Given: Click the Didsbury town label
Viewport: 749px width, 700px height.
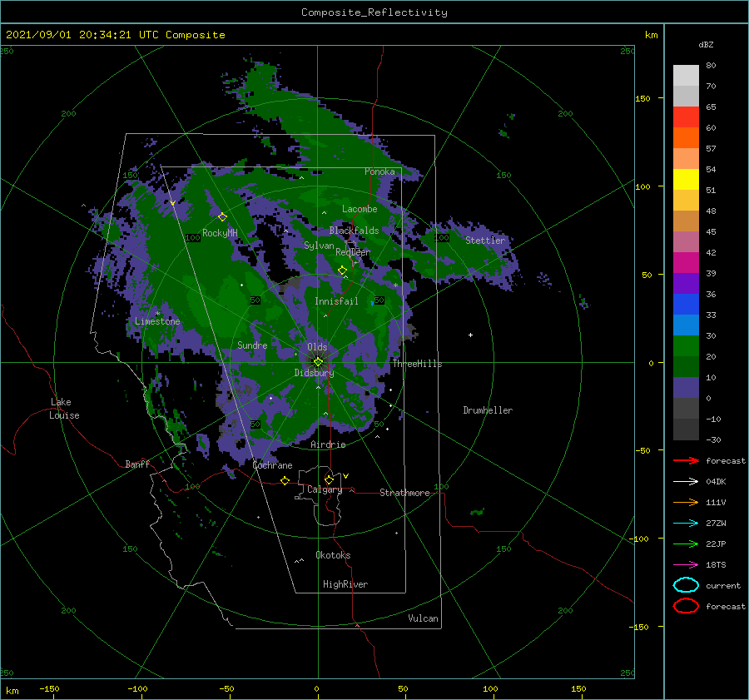Looking at the screenshot, I should pyautogui.click(x=314, y=373).
